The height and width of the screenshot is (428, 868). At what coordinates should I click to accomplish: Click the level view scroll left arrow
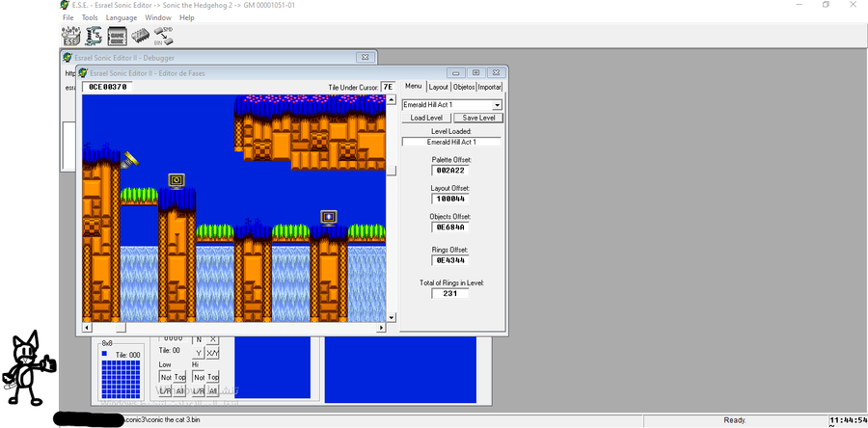click(87, 328)
